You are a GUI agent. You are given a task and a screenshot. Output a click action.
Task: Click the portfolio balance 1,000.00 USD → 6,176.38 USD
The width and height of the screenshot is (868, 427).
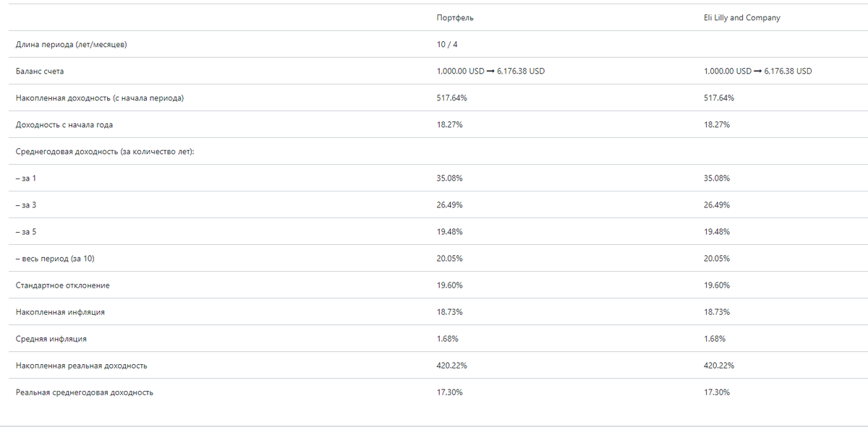click(x=490, y=72)
